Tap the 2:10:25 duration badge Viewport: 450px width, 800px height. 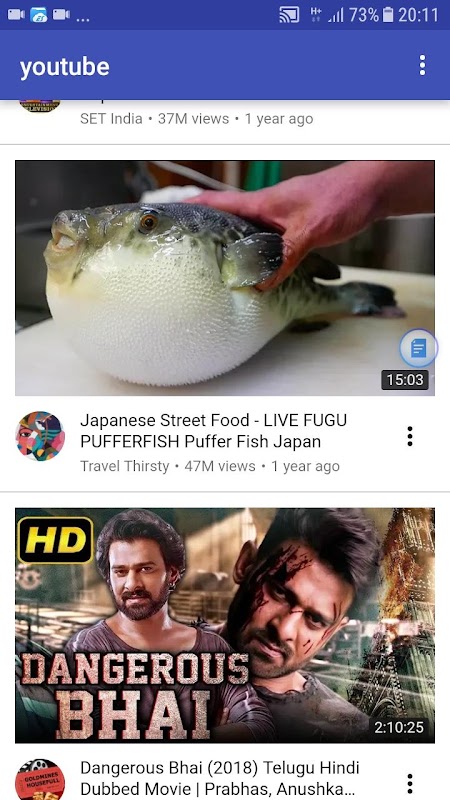coord(399,727)
